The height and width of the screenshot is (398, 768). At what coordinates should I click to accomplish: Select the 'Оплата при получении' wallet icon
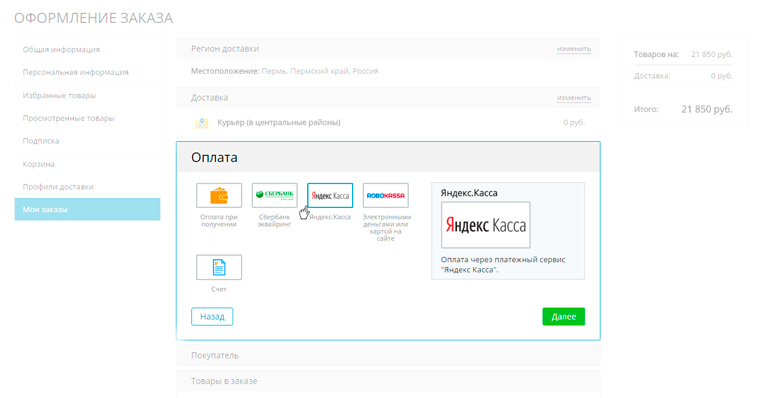pyautogui.click(x=219, y=196)
